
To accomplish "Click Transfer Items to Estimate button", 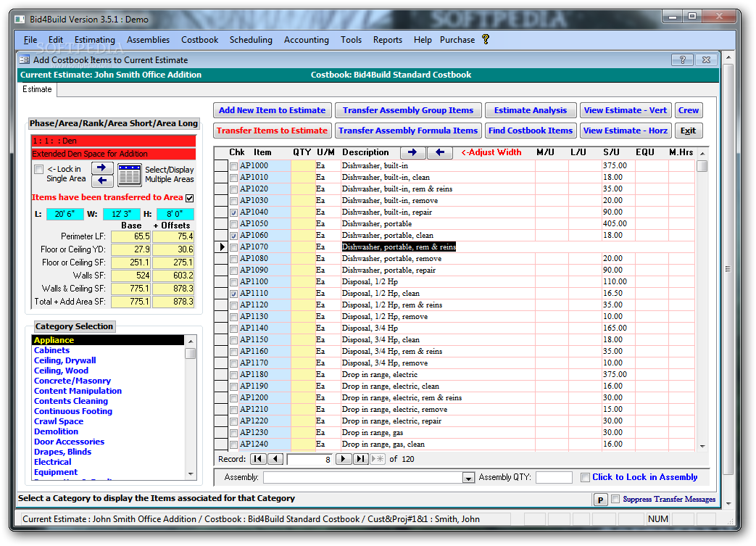I will (272, 131).
